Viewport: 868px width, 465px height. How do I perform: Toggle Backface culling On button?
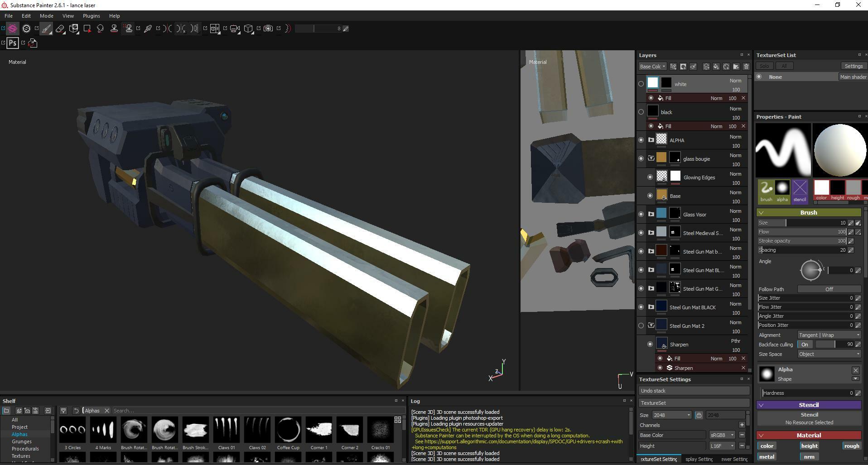(805, 345)
